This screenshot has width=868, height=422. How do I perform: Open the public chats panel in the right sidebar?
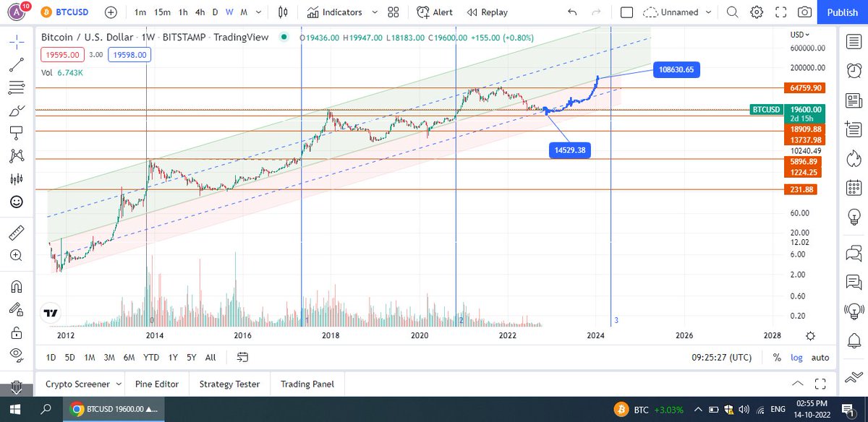pos(854,253)
